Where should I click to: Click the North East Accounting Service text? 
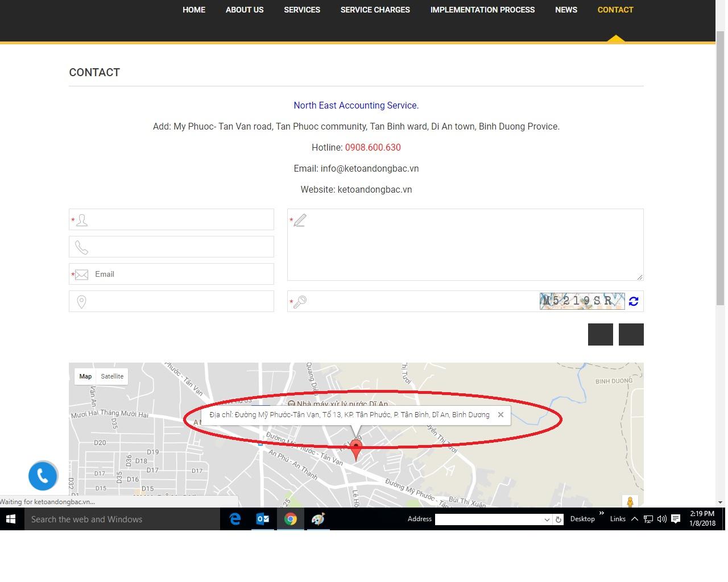pos(356,105)
